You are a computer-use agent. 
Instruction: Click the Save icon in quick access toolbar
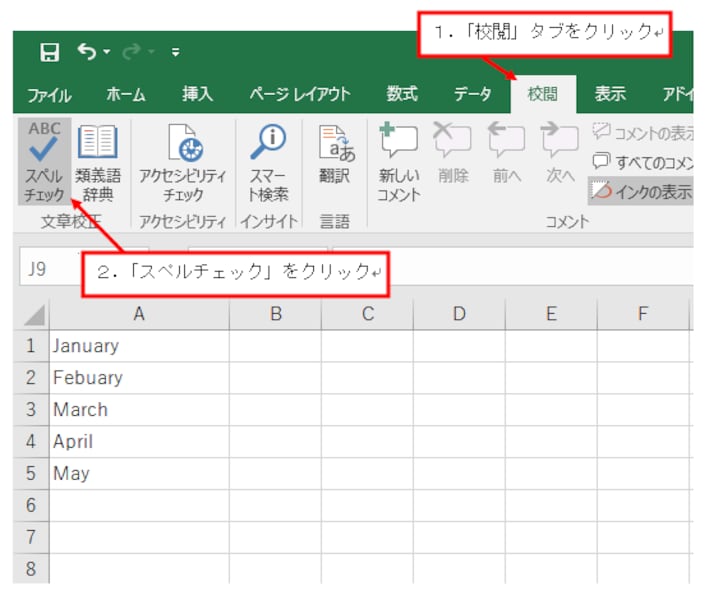[x=49, y=52]
